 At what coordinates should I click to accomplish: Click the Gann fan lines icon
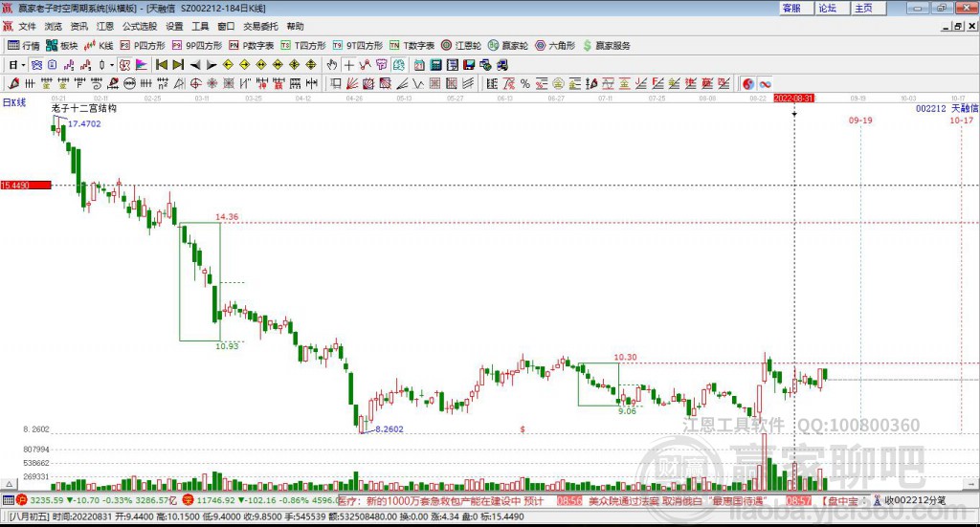351,83
